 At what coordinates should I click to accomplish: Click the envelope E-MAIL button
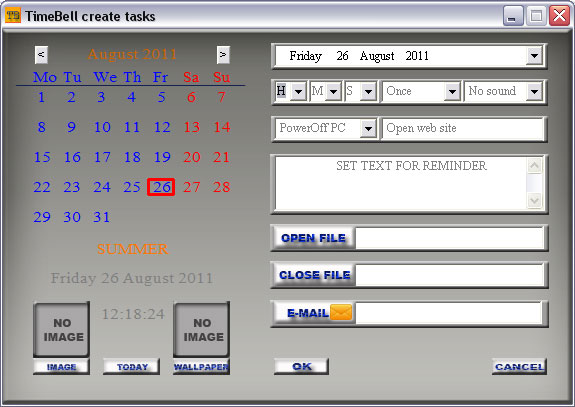[x=314, y=313]
